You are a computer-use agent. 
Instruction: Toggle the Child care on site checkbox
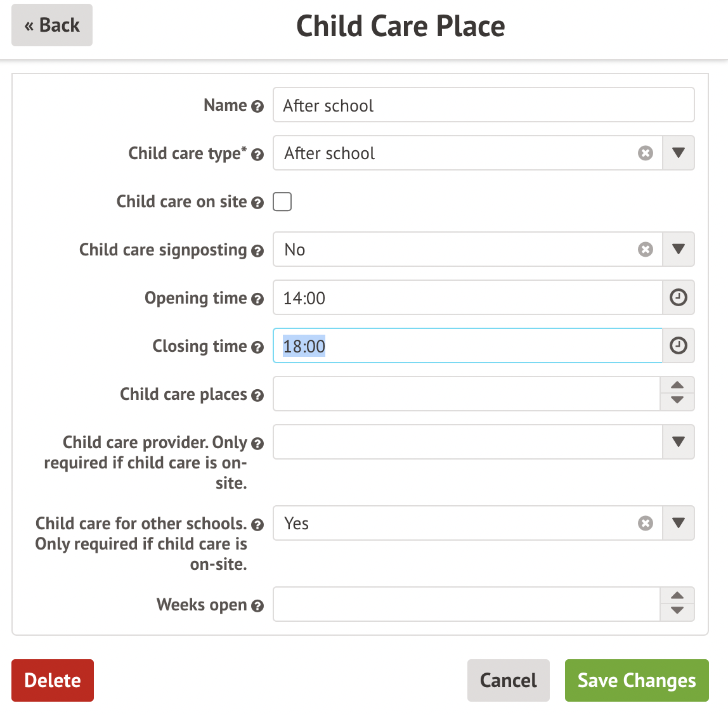coord(282,202)
